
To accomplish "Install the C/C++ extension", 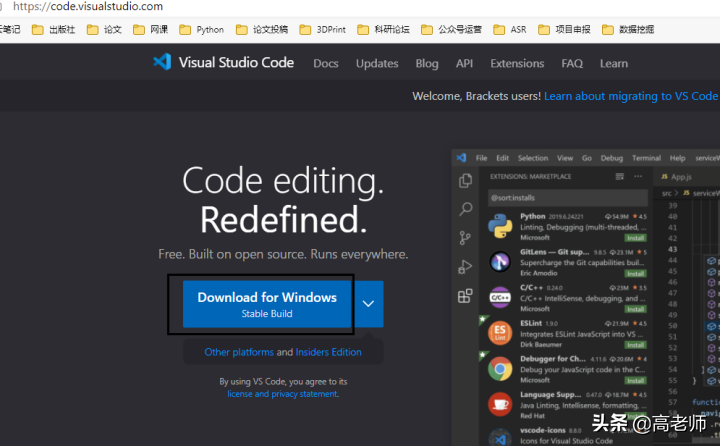I will [x=636, y=309].
